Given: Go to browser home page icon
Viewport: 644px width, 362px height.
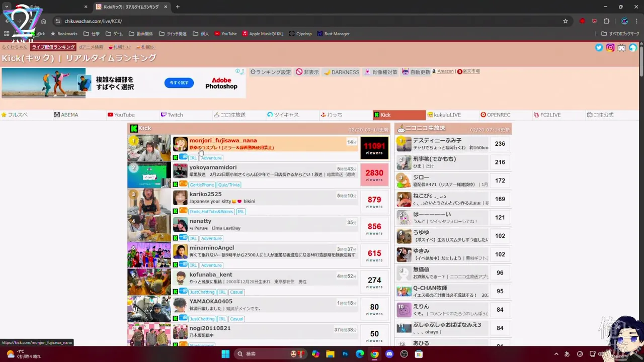Looking at the screenshot, I should (43, 21).
